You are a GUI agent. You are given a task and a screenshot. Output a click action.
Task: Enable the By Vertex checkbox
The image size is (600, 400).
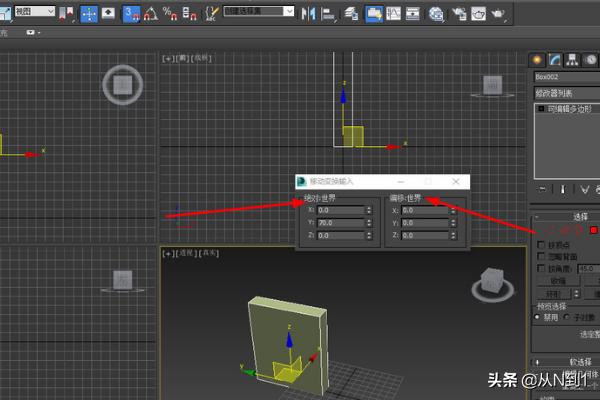tap(541, 245)
